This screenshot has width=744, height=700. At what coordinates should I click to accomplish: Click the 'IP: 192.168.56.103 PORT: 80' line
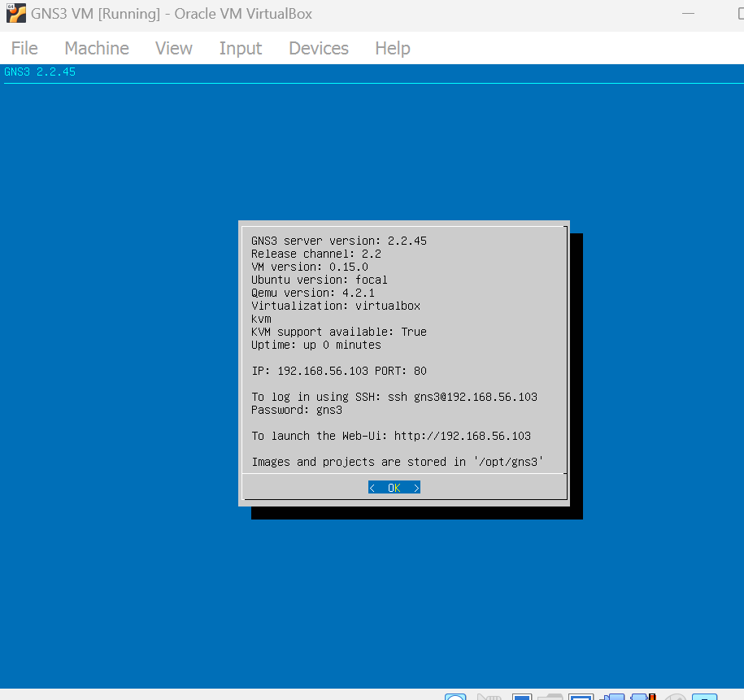[339, 371]
